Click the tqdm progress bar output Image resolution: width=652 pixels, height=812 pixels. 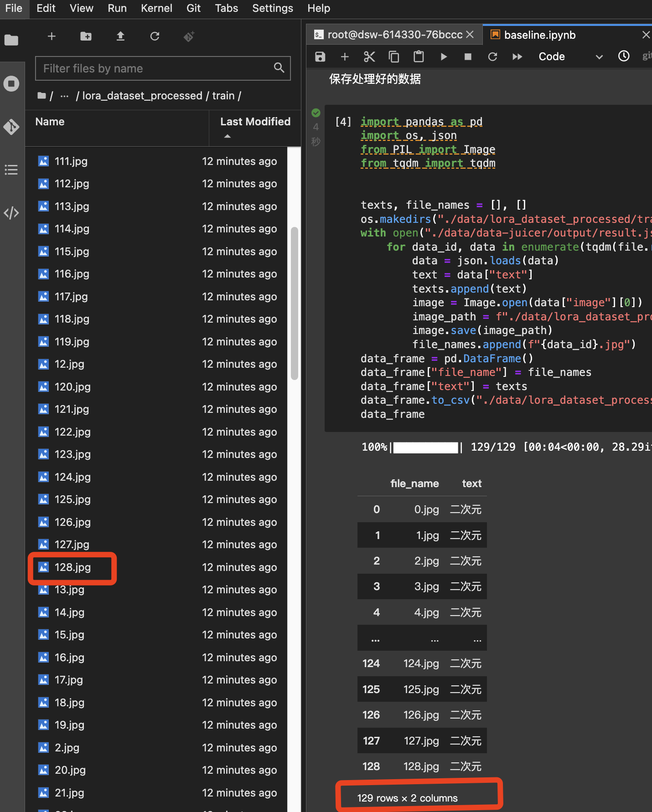pos(506,447)
